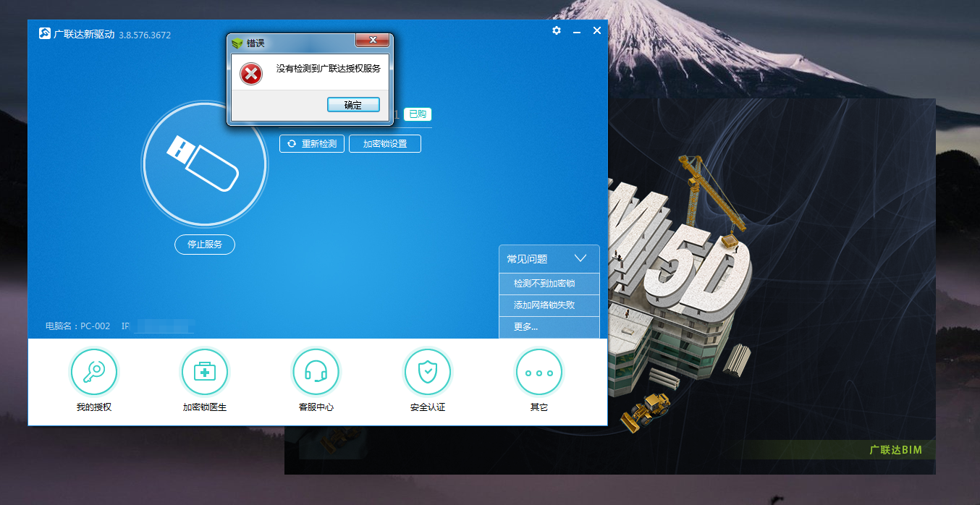Close the 广联达新驱动 window
The image size is (980, 505).
point(597,30)
